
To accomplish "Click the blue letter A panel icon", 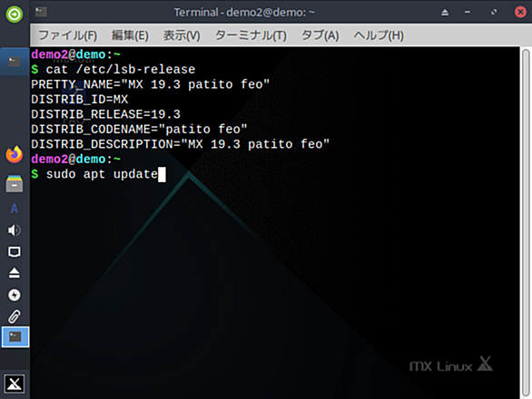I will tap(15, 209).
